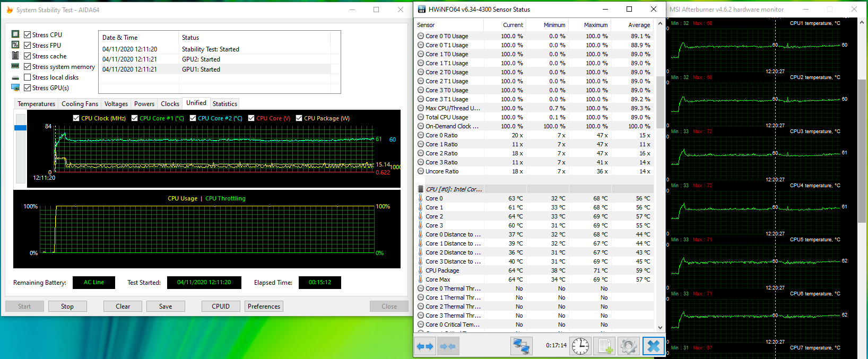The height and width of the screenshot is (359, 868).
Task: Toggle the Stress system memory checkbox
Action: point(27,66)
